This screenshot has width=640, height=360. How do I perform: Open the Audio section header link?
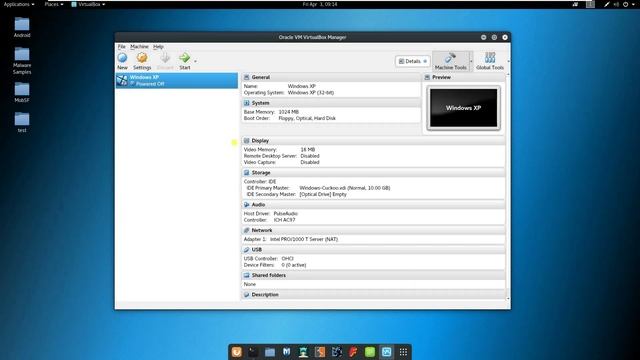click(x=258, y=204)
